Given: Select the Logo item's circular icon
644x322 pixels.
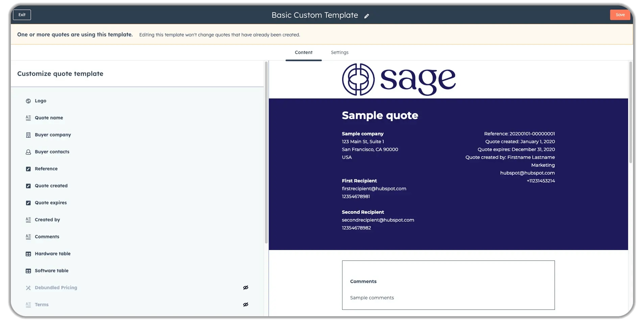Looking at the screenshot, I should pyautogui.click(x=28, y=101).
